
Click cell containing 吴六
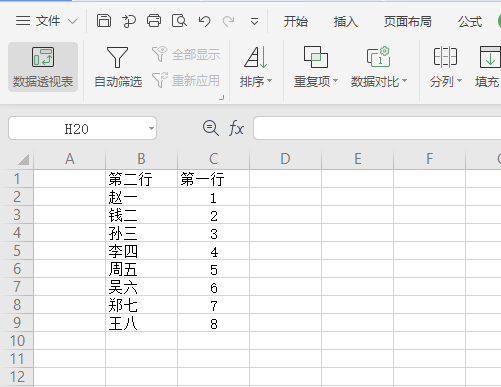(141, 287)
